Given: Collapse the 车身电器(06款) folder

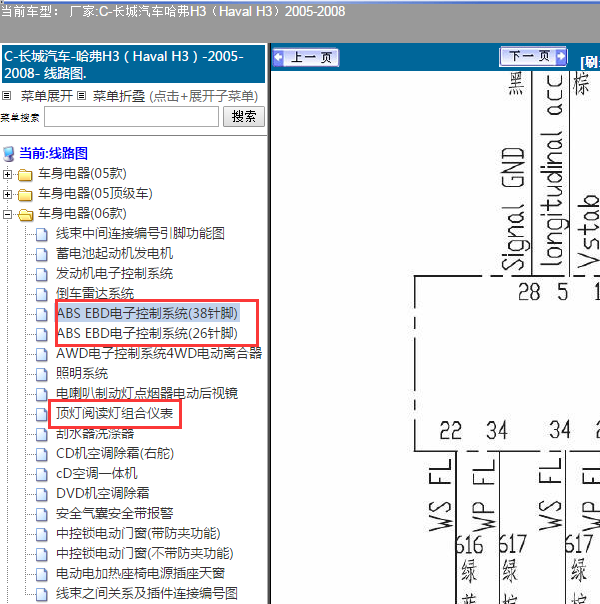Looking at the screenshot, I should [7, 214].
